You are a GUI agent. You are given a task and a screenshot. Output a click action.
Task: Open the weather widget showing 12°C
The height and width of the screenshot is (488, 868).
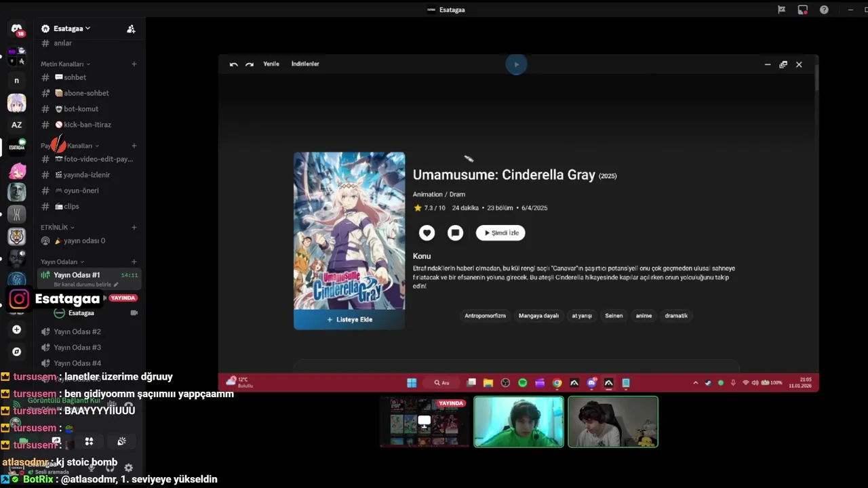coord(239,382)
